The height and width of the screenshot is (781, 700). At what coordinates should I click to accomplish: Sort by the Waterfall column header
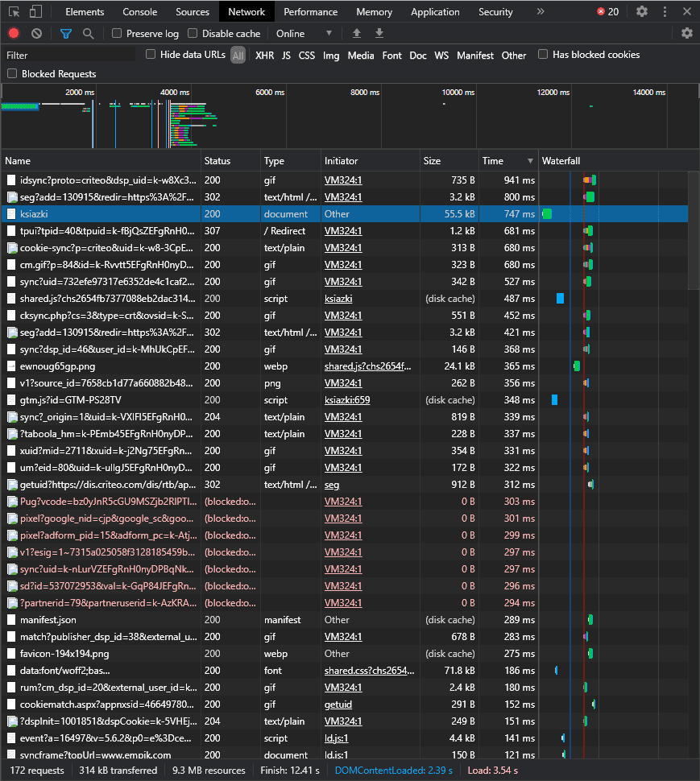[619, 161]
